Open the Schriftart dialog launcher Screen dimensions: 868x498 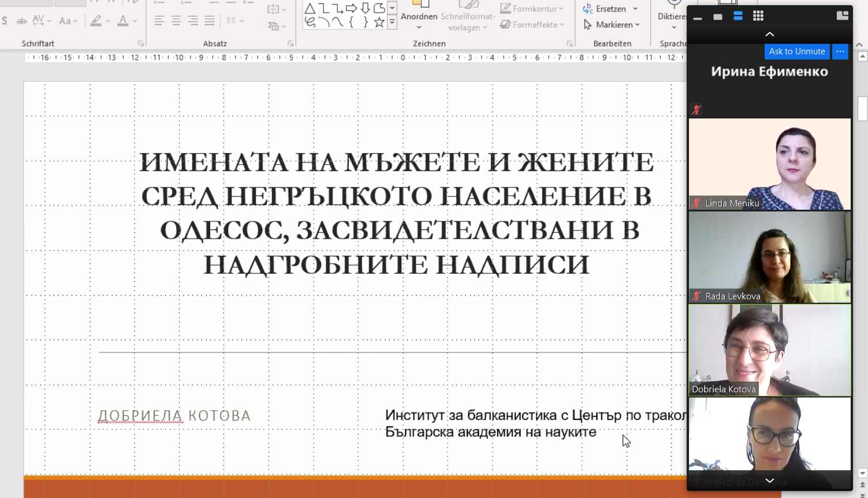tap(140, 44)
